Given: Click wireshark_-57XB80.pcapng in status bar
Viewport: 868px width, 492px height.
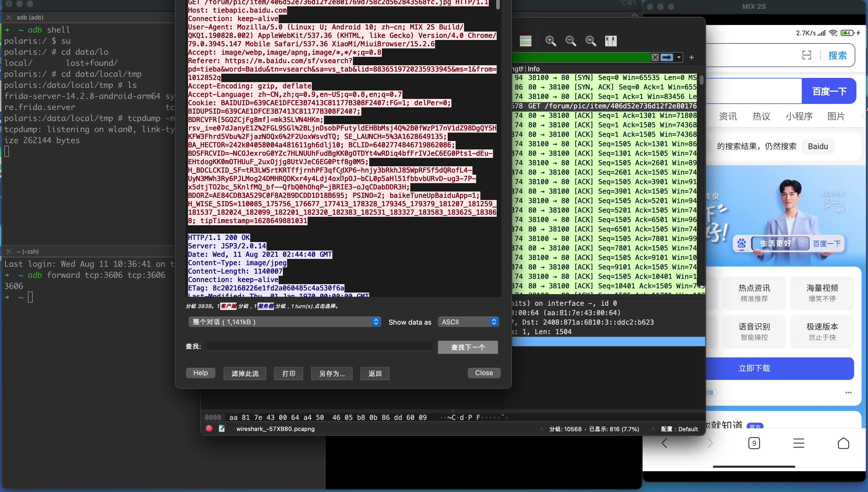Looking at the screenshot, I should tap(275, 429).
